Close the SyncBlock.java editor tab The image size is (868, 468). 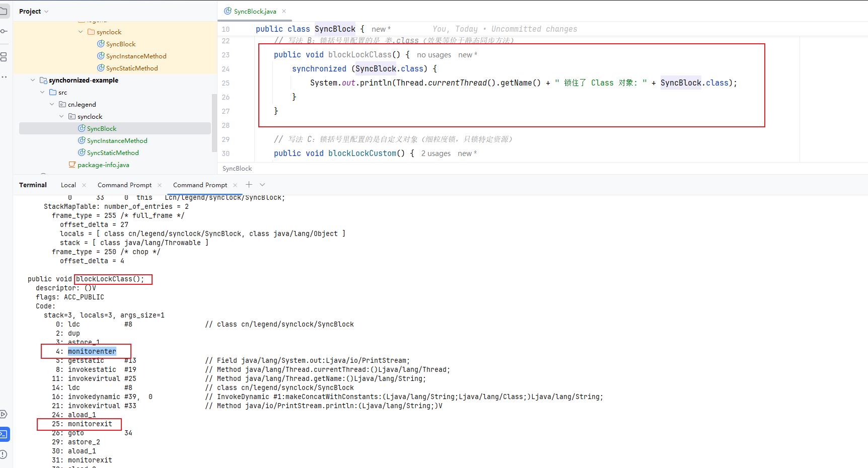click(284, 11)
